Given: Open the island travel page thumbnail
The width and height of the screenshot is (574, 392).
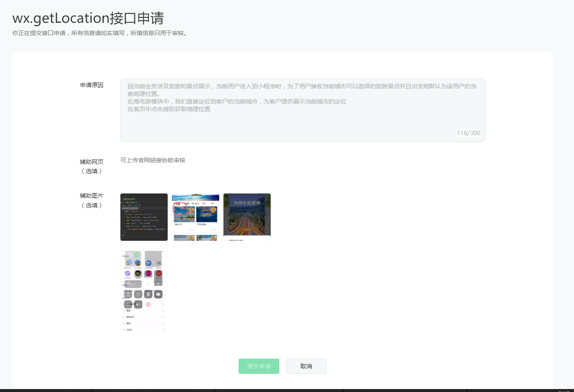Looking at the screenshot, I should tap(196, 217).
